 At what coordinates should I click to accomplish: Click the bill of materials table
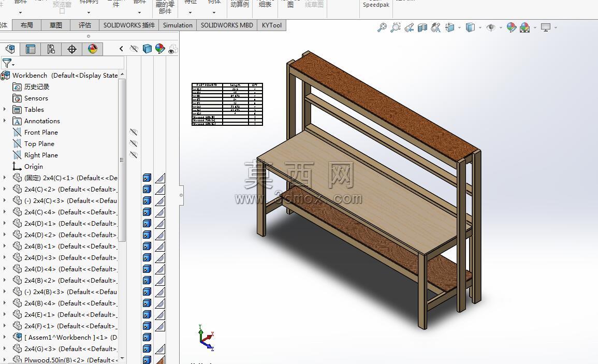point(227,104)
